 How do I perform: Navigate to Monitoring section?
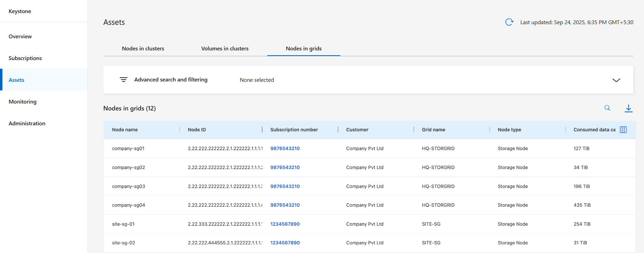(x=22, y=102)
